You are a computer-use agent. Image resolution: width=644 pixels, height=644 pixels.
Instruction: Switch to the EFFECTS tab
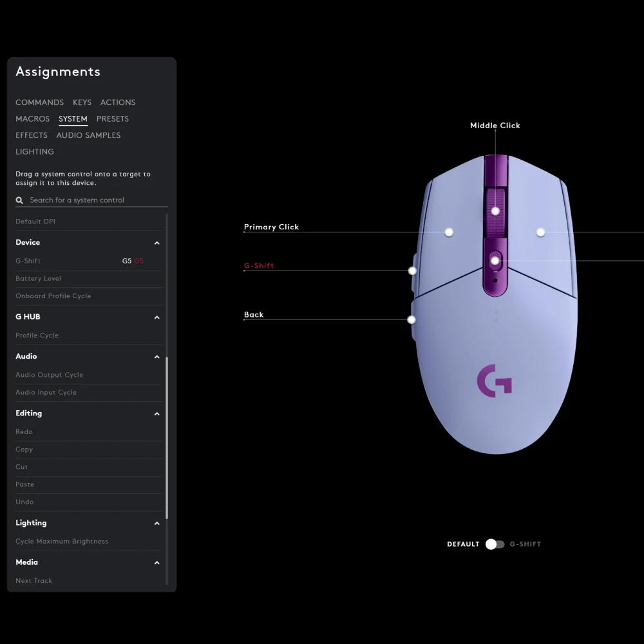31,135
